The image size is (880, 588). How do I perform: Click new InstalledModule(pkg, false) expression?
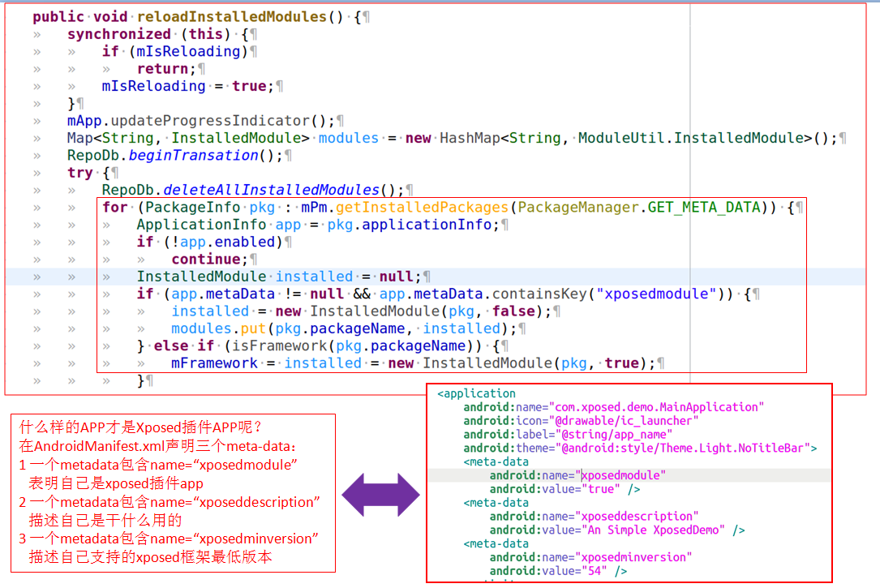tap(409, 311)
